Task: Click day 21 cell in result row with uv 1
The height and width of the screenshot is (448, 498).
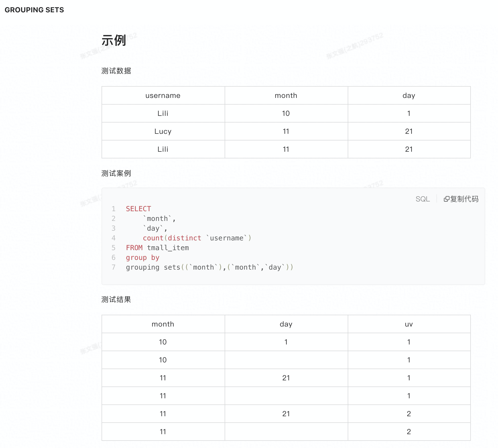Action: pos(286,378)
